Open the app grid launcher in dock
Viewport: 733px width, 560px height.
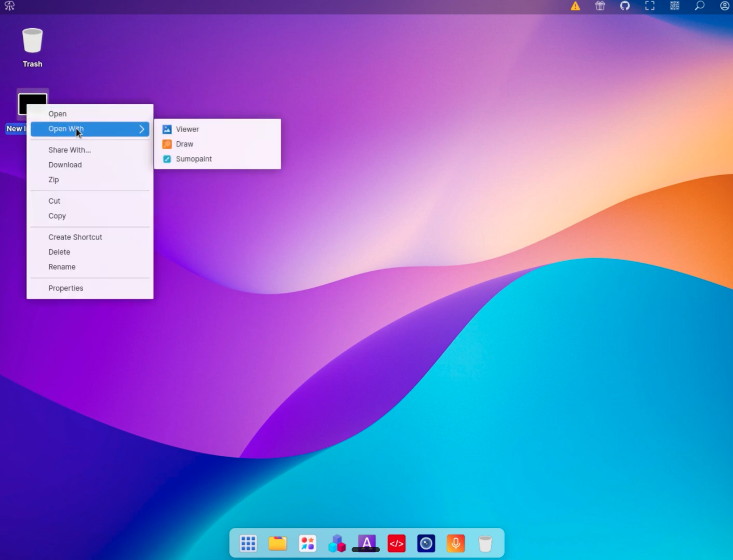pos(248,543)
